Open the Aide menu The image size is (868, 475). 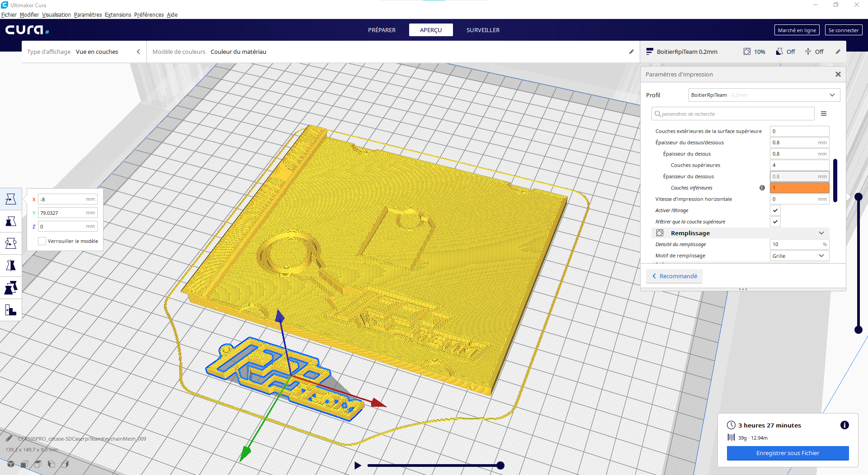pyautogui.click(x=172, y=14)
